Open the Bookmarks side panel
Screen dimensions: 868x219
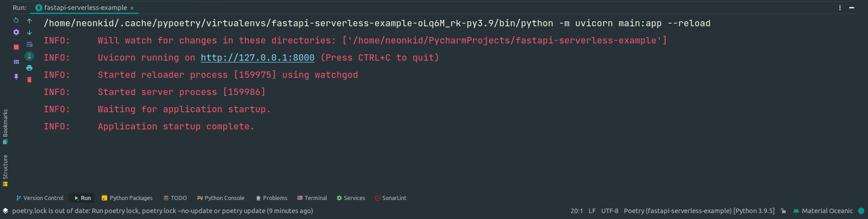pyautogui.click(x=5, y=127)
